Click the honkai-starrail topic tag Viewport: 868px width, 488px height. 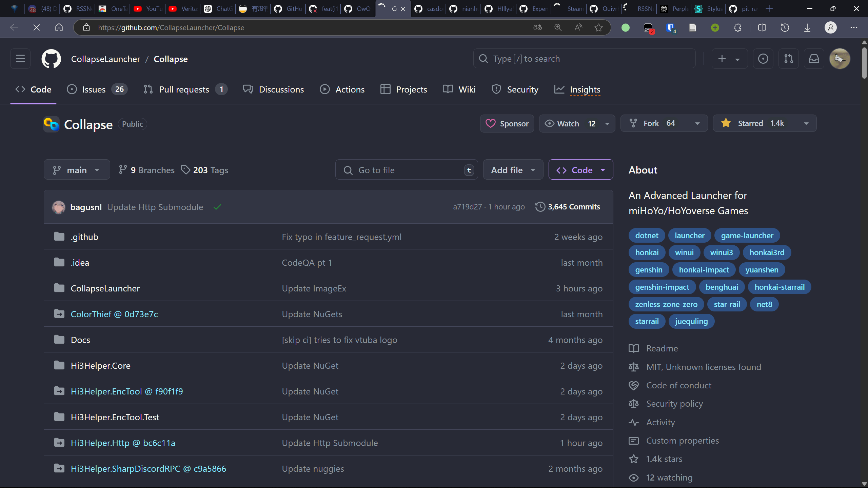pos(779,287)
